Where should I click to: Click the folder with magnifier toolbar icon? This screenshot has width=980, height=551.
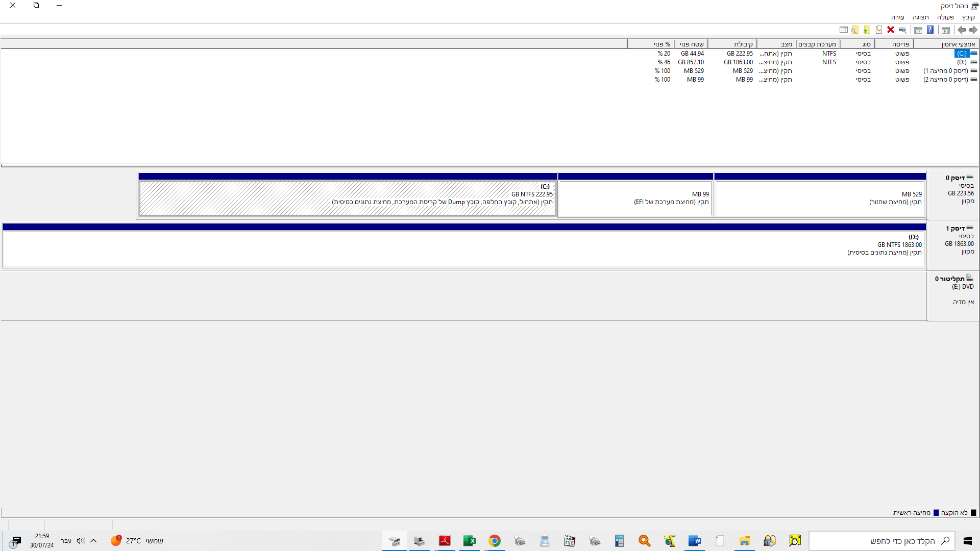[x=855, y=30]
